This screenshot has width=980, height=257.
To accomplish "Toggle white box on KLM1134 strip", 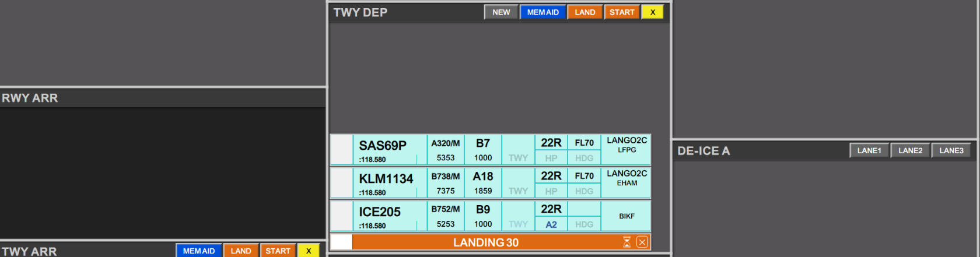I will pos(341,183).
